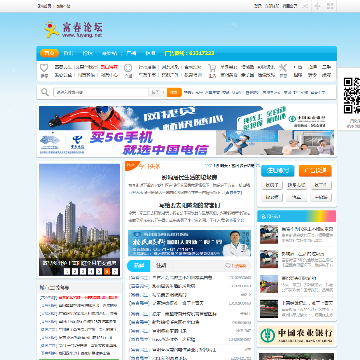Image resolution: width=360 pixels, height=360 pixels.
Task: Click the QR code on the side panel
Action: coord(352,96)
